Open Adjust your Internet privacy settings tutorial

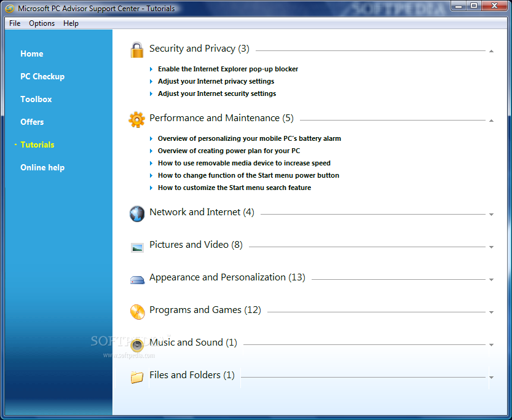tap(216, 81)
